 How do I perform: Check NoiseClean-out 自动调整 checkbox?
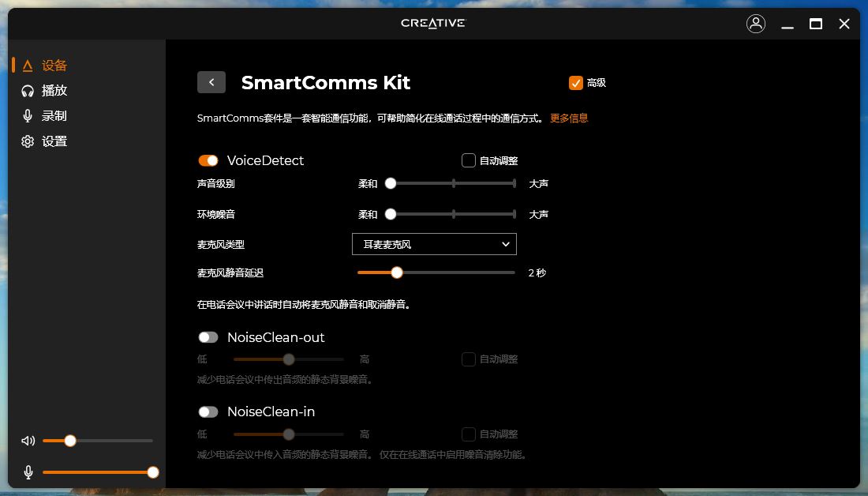tap(468, 359)
